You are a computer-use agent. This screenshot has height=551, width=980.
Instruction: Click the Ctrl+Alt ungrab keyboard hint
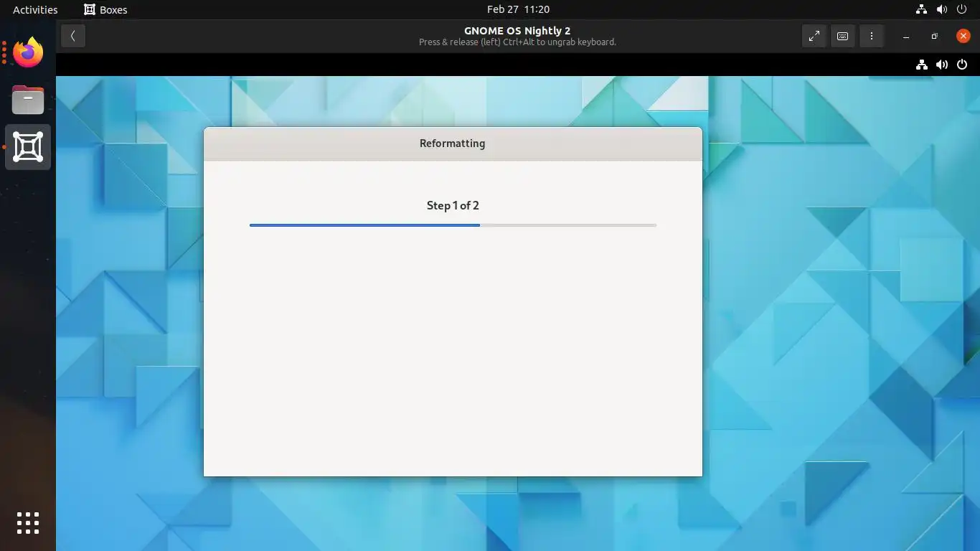(x=517, y=42)
